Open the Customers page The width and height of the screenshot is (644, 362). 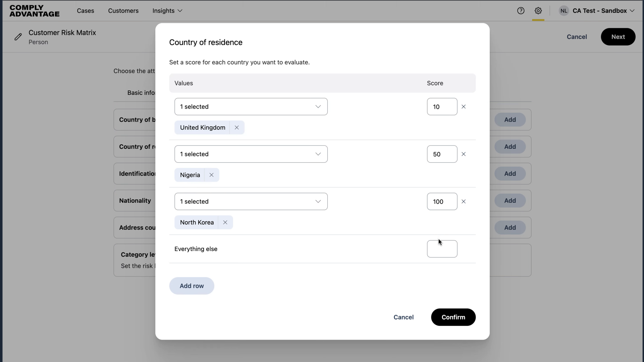click(x=123, y=11)
